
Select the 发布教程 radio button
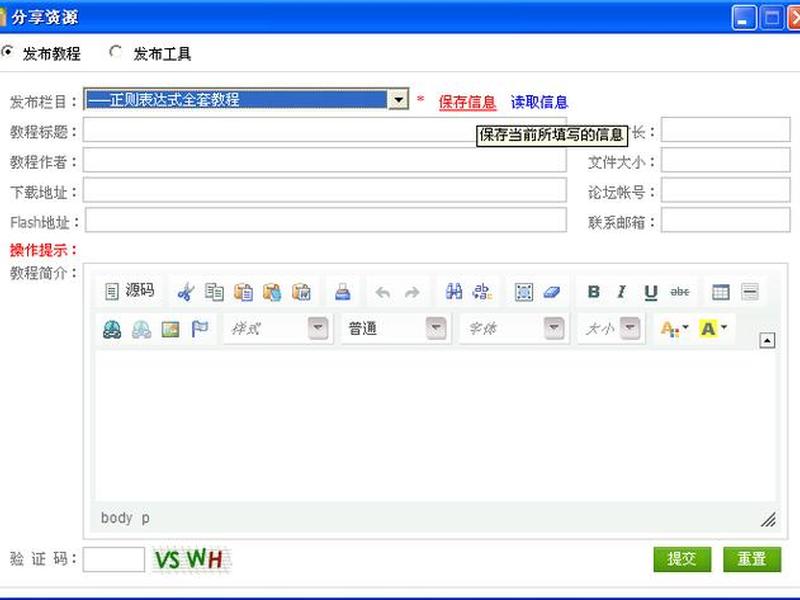(x=7, y=52)
